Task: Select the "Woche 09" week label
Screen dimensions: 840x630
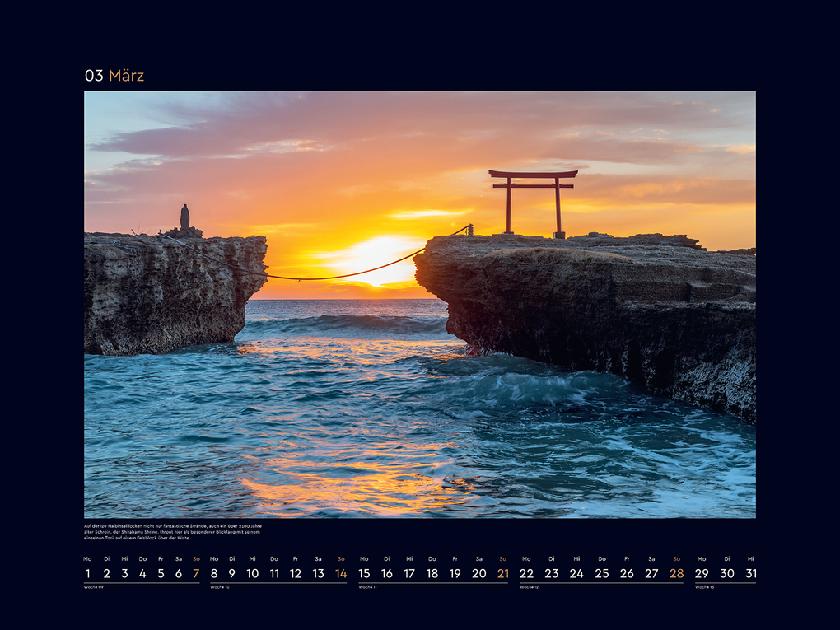Action: (x=93, y=587)
